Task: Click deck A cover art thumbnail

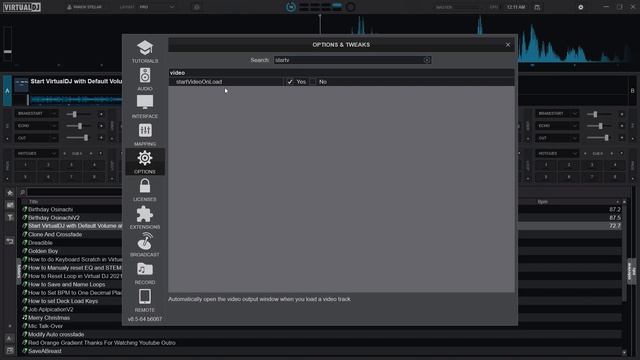Action: pos(21,85)
